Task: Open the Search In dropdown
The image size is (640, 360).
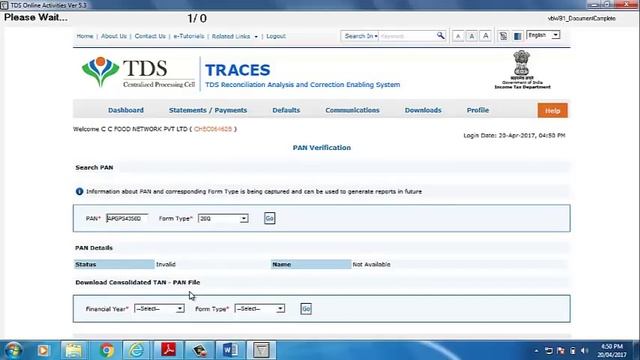Action: click(x=360, y=36)
